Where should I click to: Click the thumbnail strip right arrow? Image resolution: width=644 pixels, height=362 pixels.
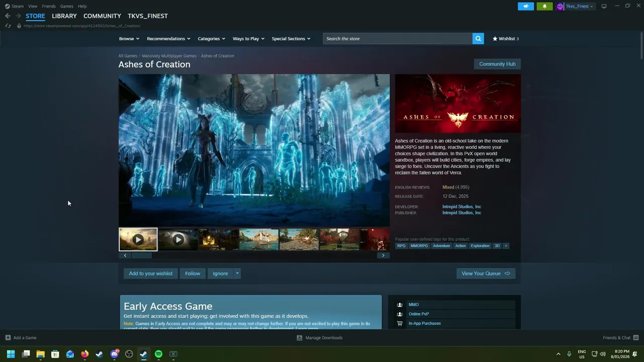click(x=383, y=255)
